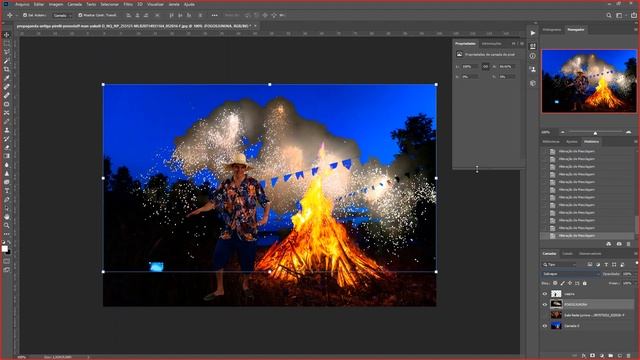Create new group folder icon

[x=611, y=356]
